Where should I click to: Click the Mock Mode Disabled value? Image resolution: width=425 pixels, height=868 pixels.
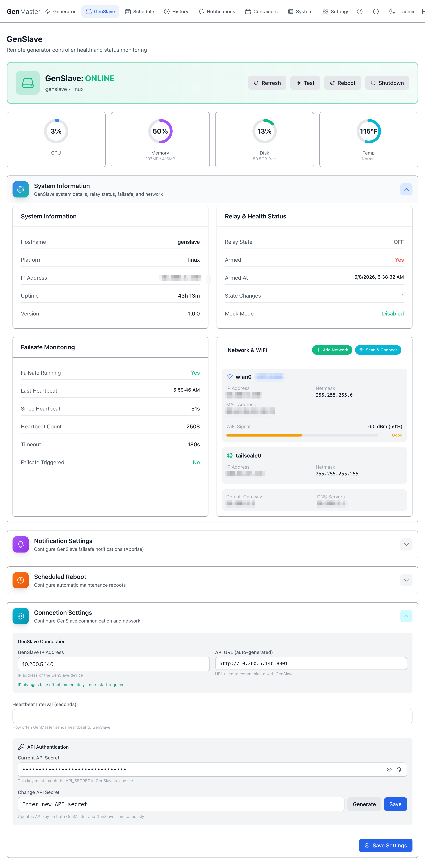pyautogui.click(x=393, y=313)
